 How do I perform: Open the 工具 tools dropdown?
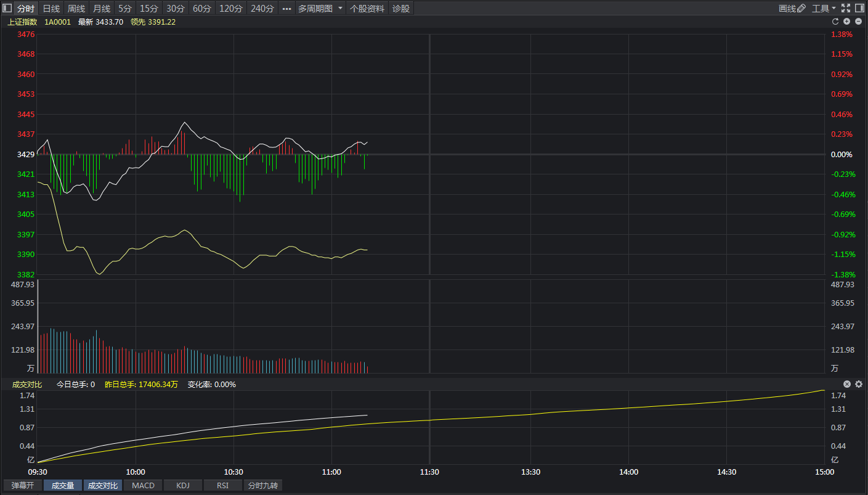click(x=824, y=8)
